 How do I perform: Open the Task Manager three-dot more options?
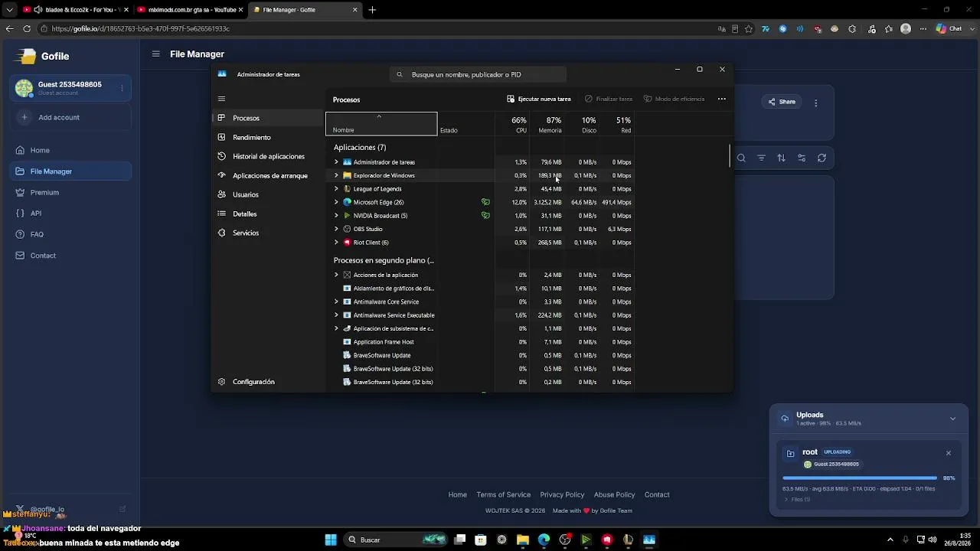721,99
